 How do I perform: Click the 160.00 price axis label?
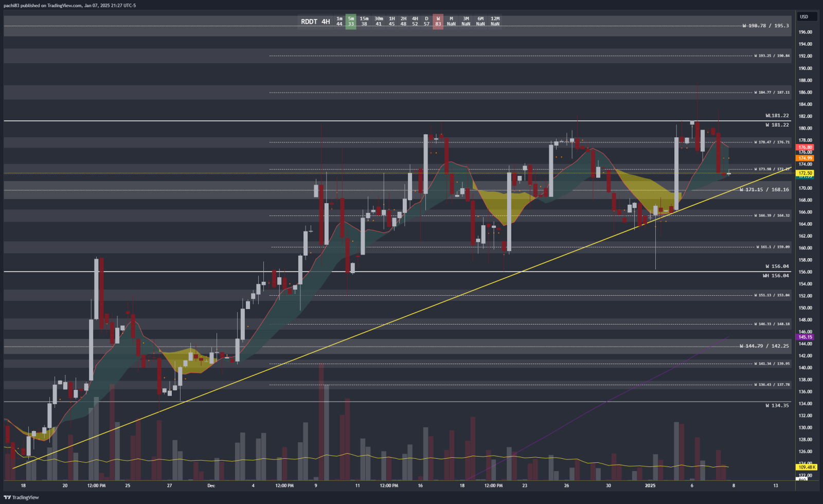click(x=805, y=248)
